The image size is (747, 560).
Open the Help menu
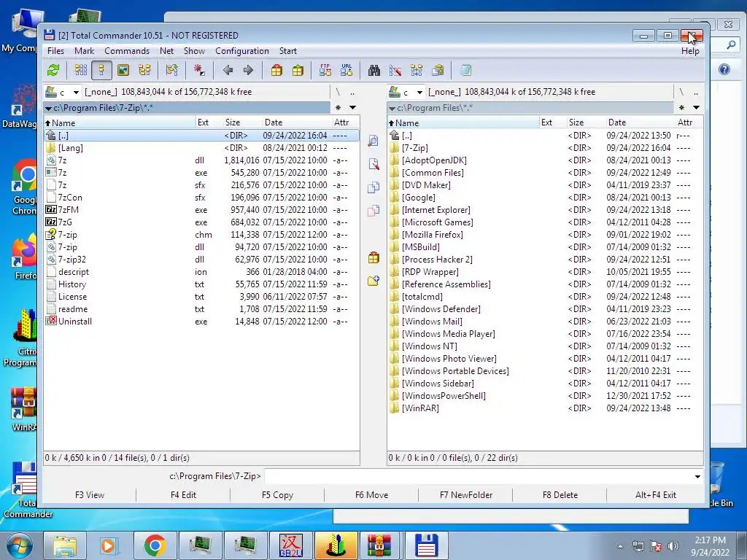coord(690,51)
